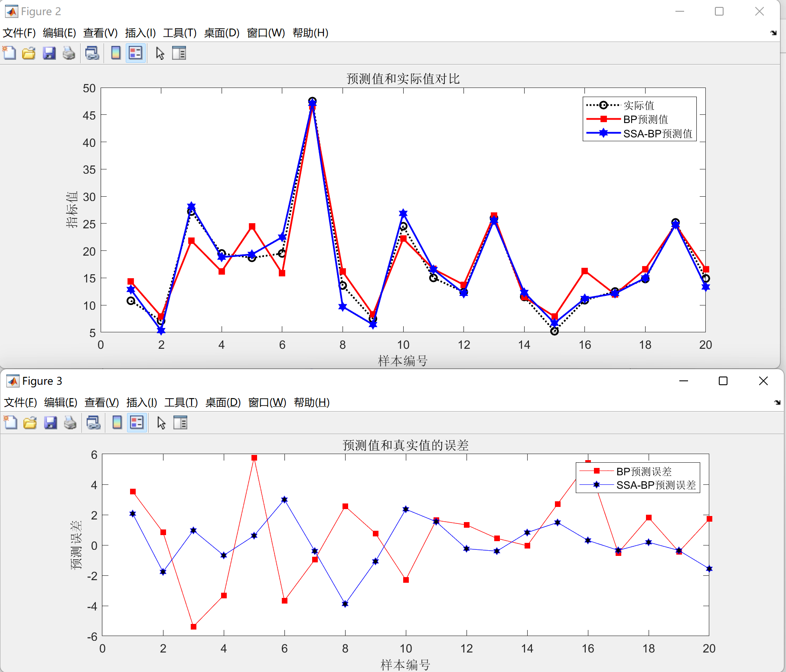Click Insert Colorbar icon in Figure 3 toolbar
The image size is (786, 672).
click(117, 423)
